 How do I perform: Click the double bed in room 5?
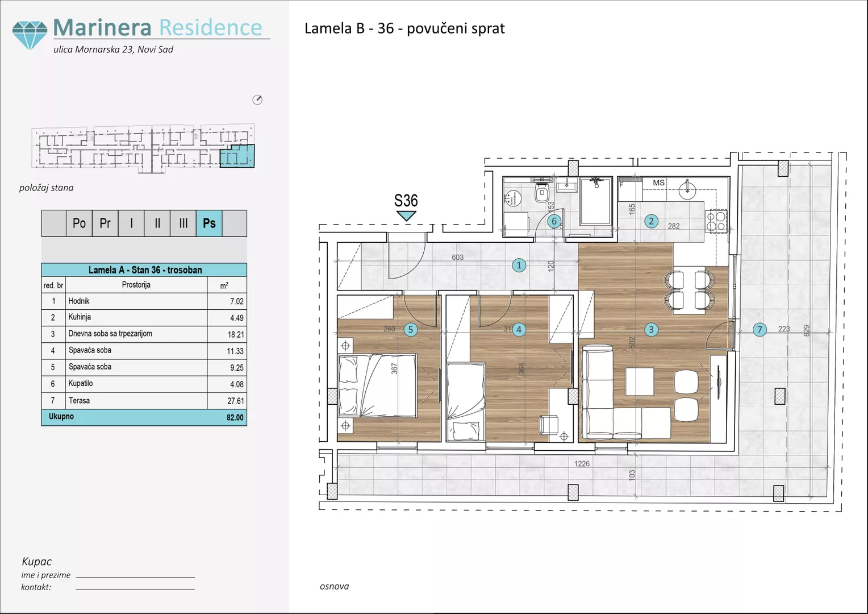coord(377,385)
